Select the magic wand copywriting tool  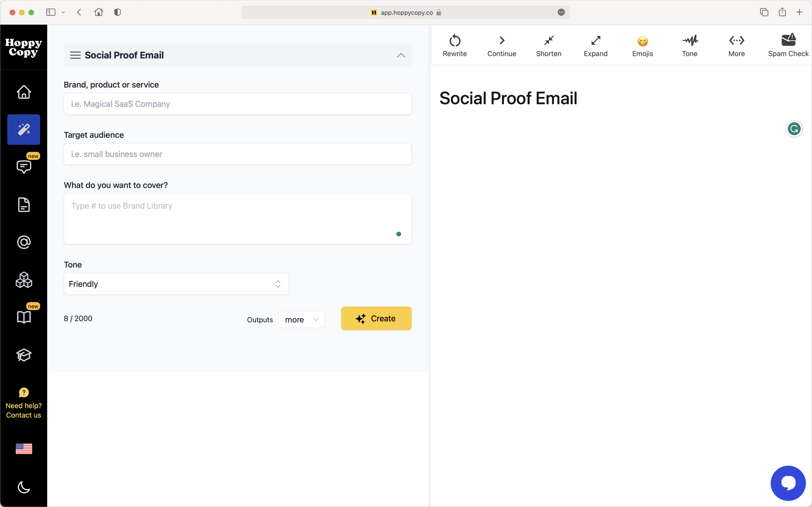[x=23, y=129]
